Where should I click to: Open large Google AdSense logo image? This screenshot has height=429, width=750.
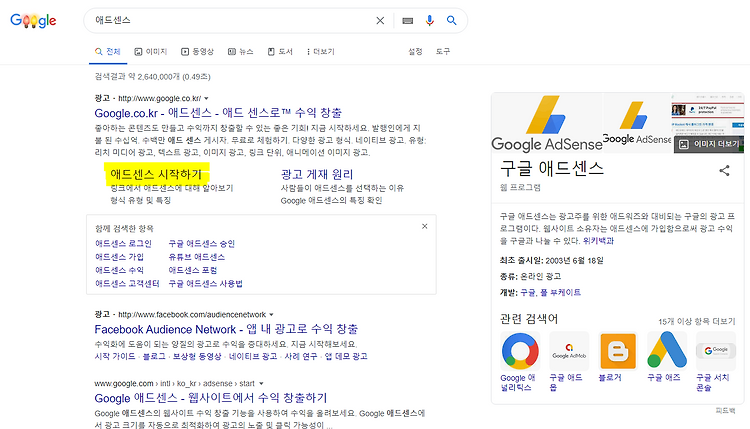click(547, 123)
